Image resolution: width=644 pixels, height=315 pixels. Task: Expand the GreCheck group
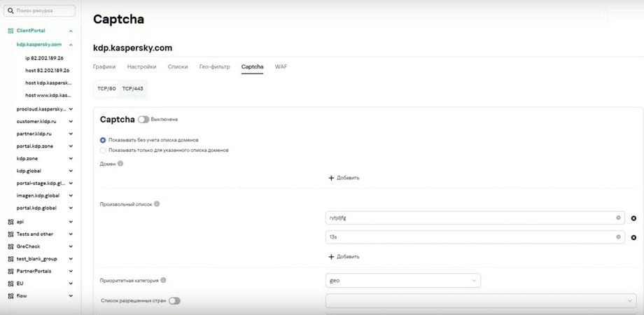click(x=71, y=246)
